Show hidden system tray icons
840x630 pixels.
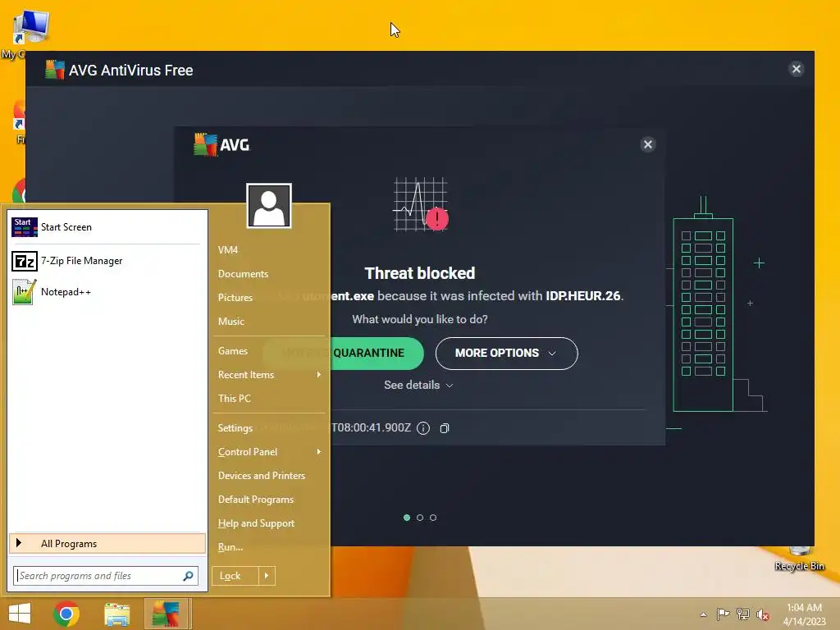pos(703,614)
